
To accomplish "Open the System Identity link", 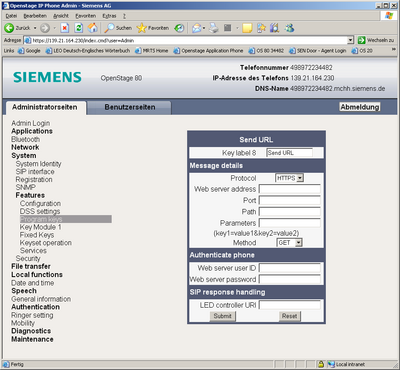I will pos(38,164).
